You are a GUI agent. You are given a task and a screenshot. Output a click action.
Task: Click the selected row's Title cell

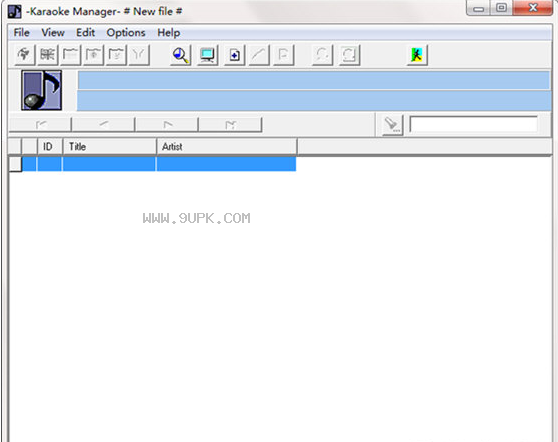pyautogui.click(x=109, y=164)
